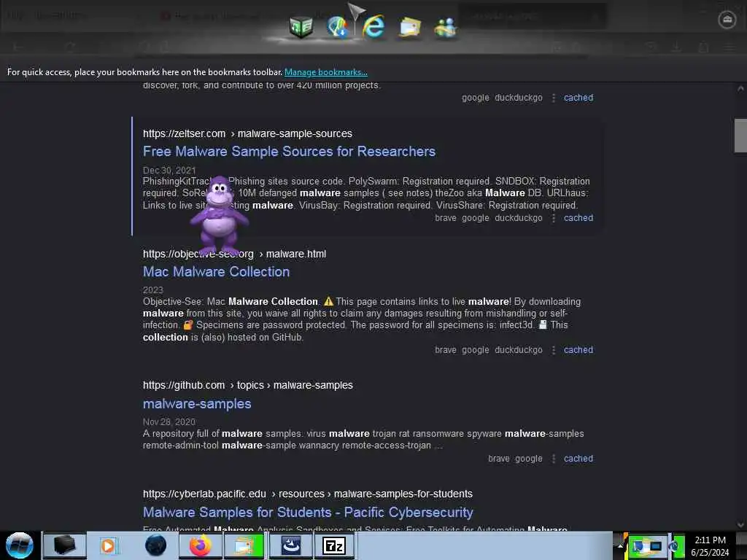747x560 pixels.
Task: Expand three-dot menu on malware-samples GitHub result
Action: (x=554, y=459)
